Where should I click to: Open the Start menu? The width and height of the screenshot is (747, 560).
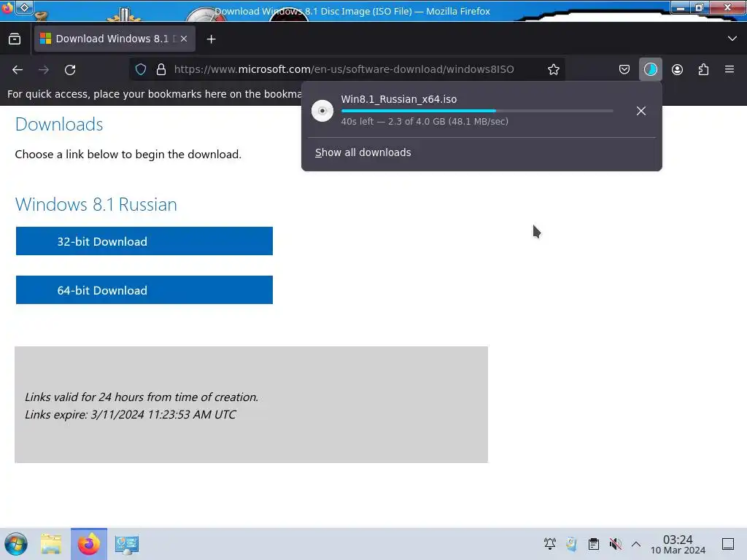pyautogui.click(x=16, y=544)
